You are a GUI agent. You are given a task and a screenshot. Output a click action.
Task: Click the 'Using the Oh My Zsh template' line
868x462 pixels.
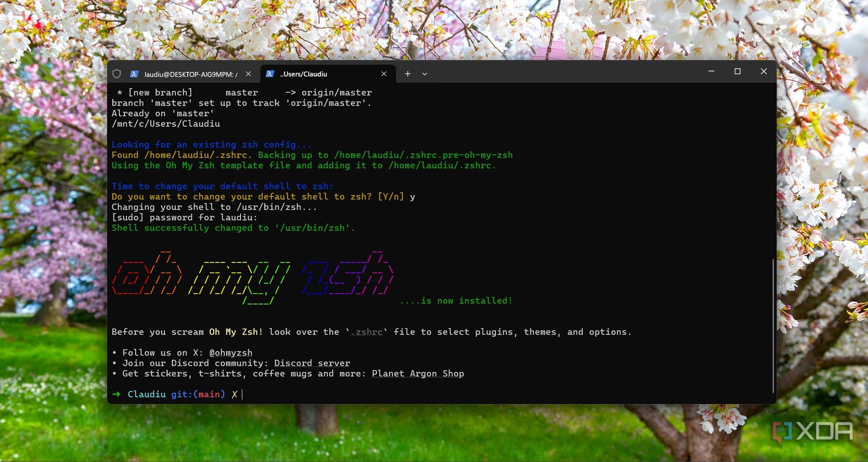pos(304,165)
